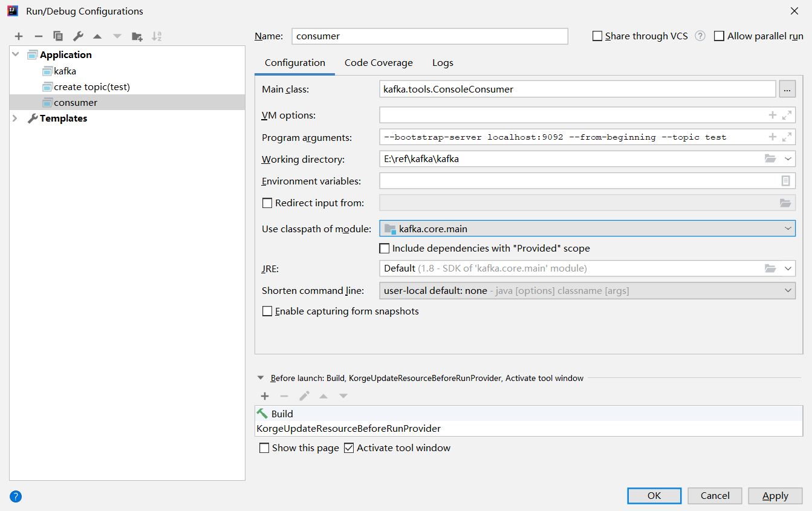Select KorgeUpdateResourceBeforeRunProvider list item
Screen dimensions: 812x511
tap(529, 428)
